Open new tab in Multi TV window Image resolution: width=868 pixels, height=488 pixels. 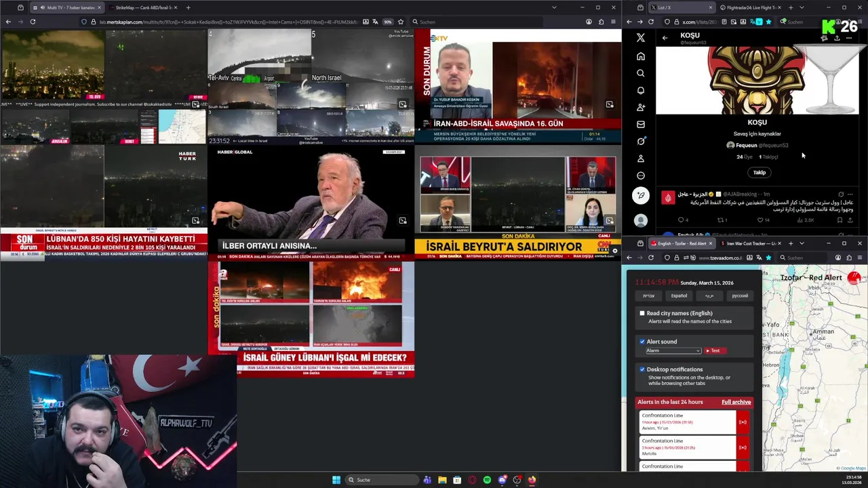188,7
